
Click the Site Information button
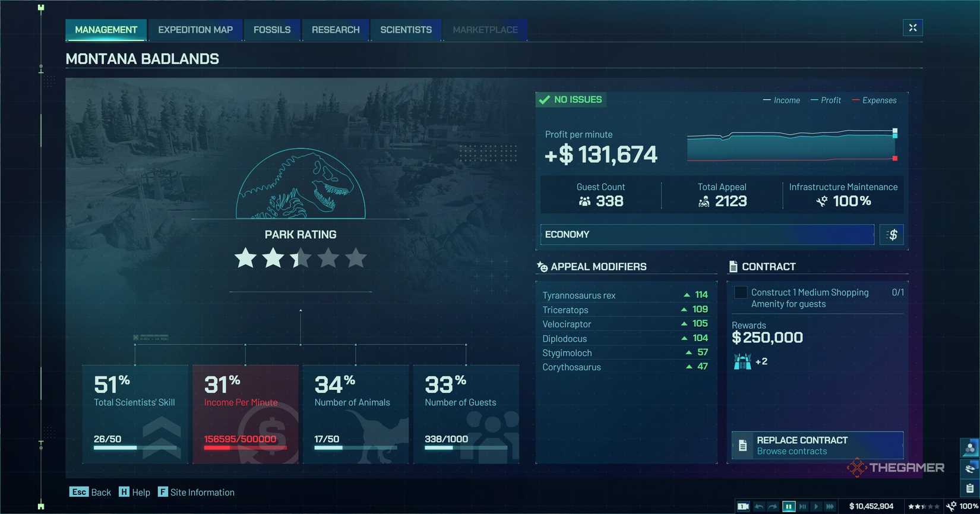coord(197,492)
